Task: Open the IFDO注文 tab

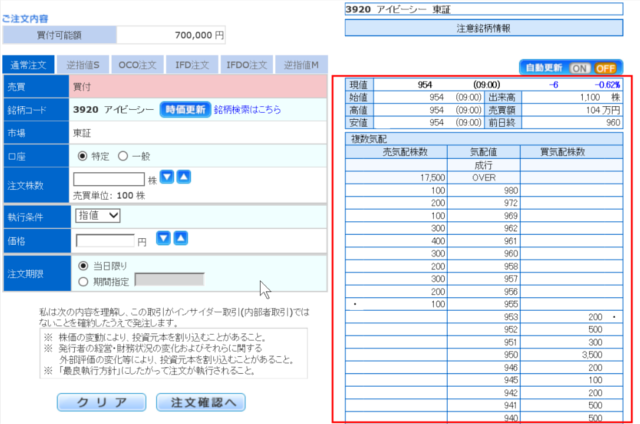Action: [247, 65]
